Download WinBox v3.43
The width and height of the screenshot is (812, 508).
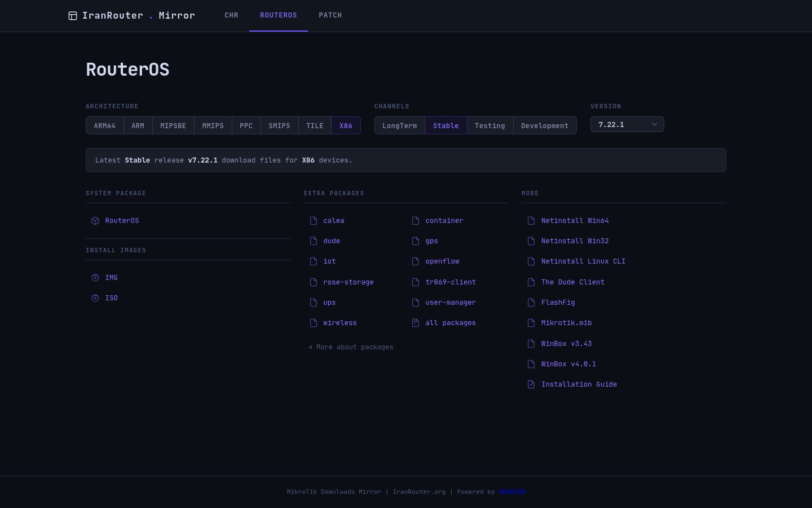[x=567, y=344]
